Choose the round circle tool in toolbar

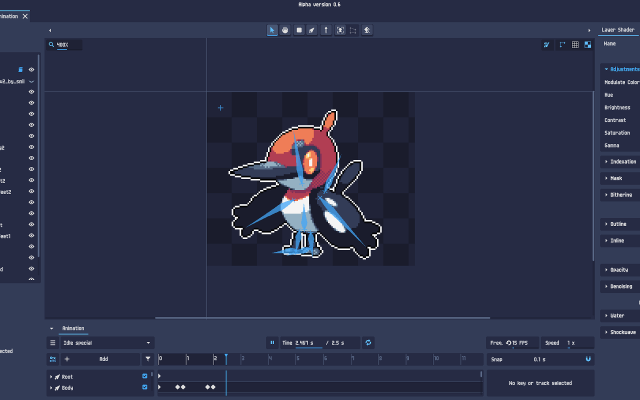[x=285, y=30]
